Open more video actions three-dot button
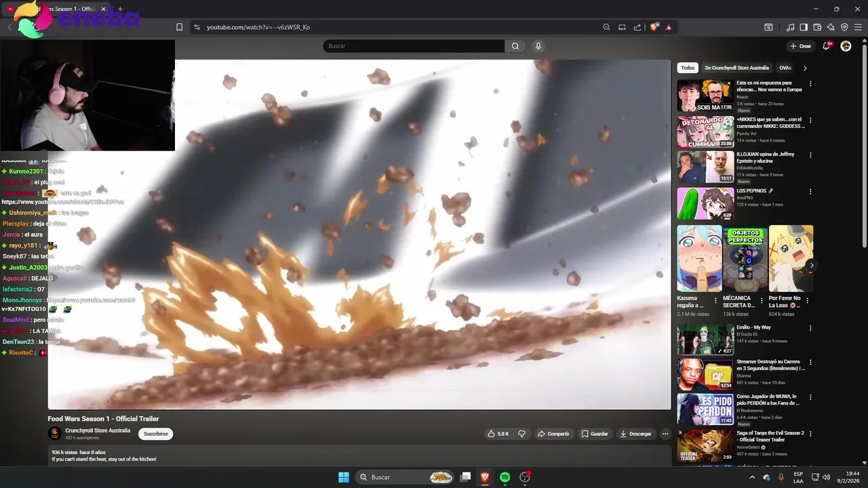Screen dimensions: 868x488 (665, 434)
